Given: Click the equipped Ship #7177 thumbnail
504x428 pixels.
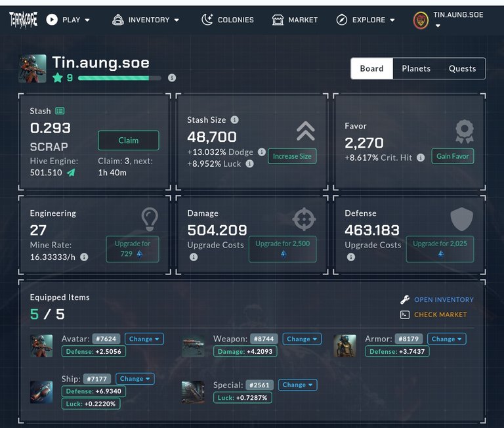Looking at the screenshot, I should pyautogui.click(x=41, y=392).
